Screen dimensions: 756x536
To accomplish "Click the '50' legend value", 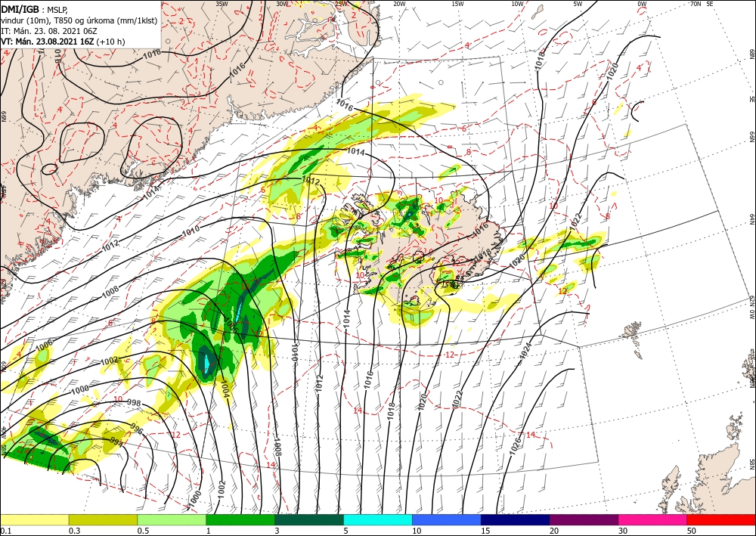I will pos(691,531).
